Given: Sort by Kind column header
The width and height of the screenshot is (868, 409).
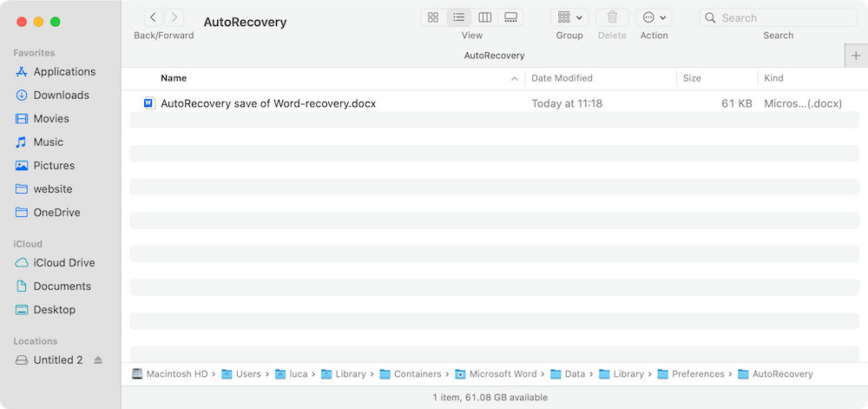Looking at the screenshot, I should coord(773,78).
